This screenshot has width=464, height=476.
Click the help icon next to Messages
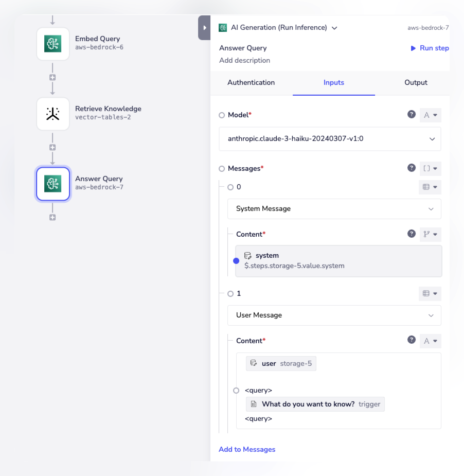[x=412, y=168]
